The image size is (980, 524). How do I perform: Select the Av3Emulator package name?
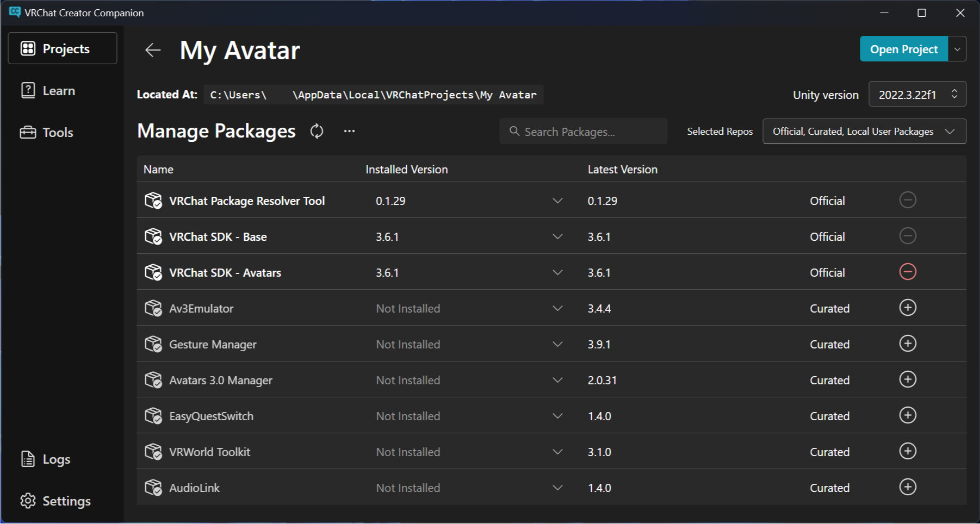coord(201,309)
